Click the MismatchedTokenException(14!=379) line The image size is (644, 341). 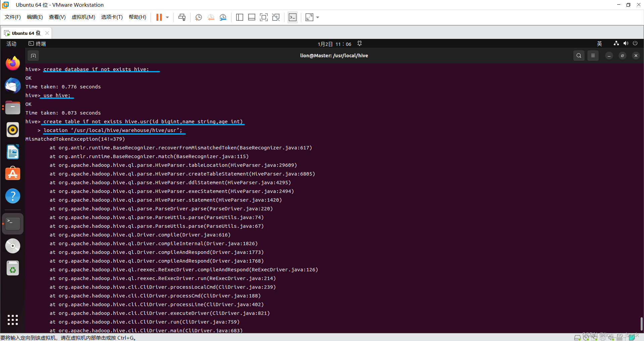pyautogui.click(x=75, y=139)
